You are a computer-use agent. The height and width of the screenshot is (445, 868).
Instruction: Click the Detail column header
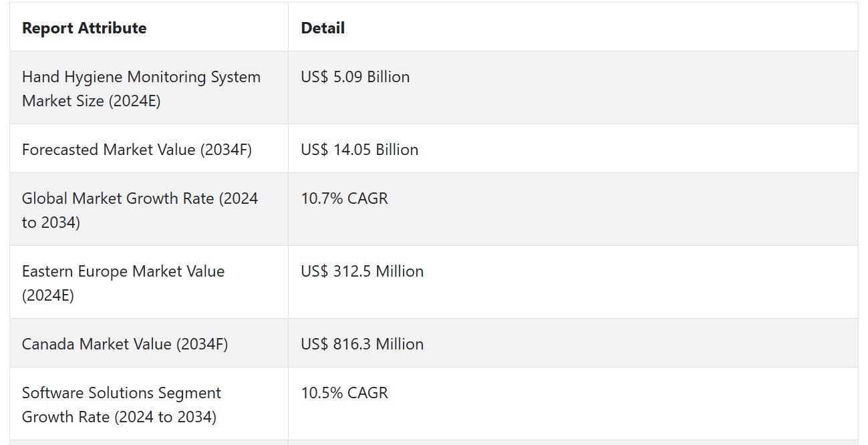tap(323, 28)
